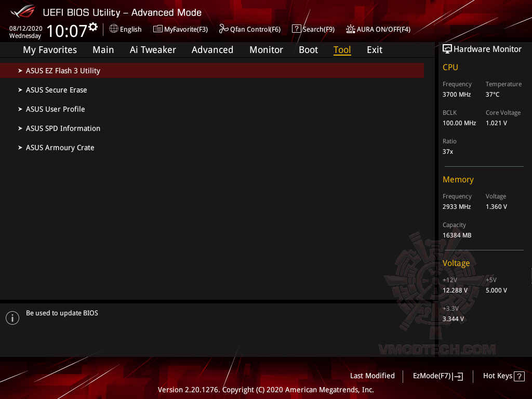Toggle AURA ON/OFF(F4)
This screenshot has width=532, height=399.
tap(383, 29)
